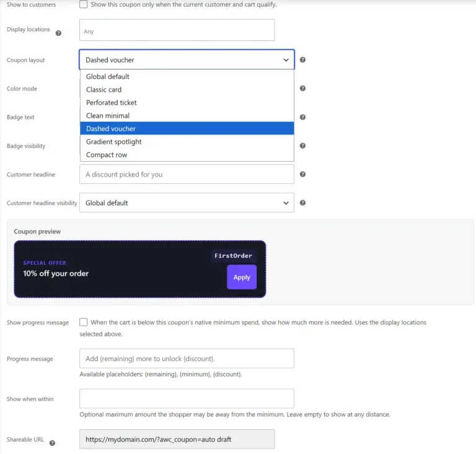Choose the Gradient spotlight layout option
Viewport: 476px width, 454px height.
(187, 142)
